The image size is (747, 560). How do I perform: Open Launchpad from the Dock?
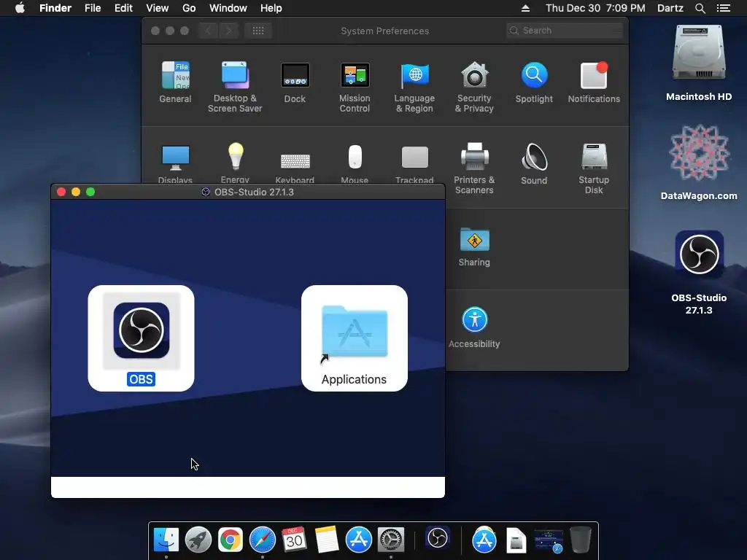pyautogui.click(x=198, y=540)
